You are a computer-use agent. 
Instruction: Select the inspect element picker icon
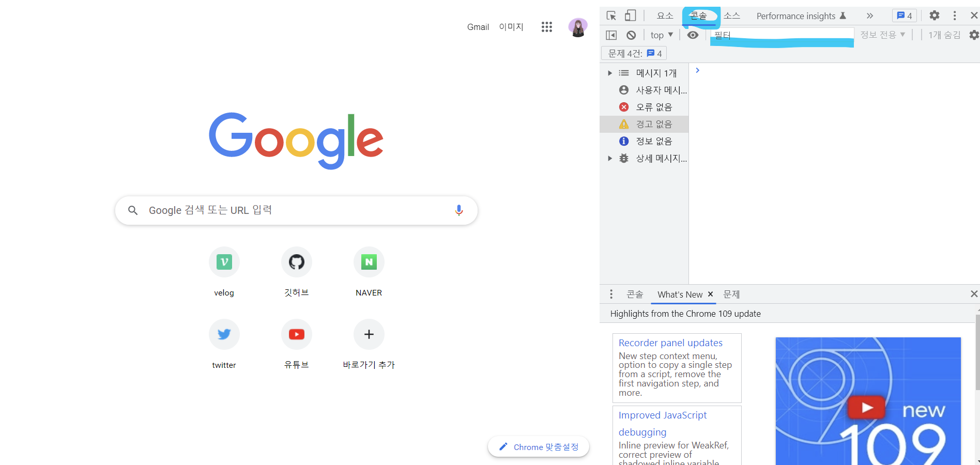(611, 16)
